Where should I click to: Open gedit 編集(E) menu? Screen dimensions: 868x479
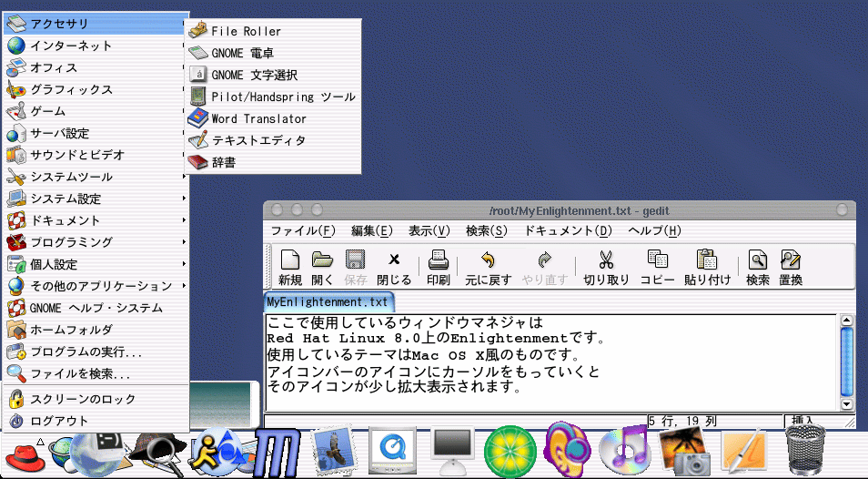371,231
